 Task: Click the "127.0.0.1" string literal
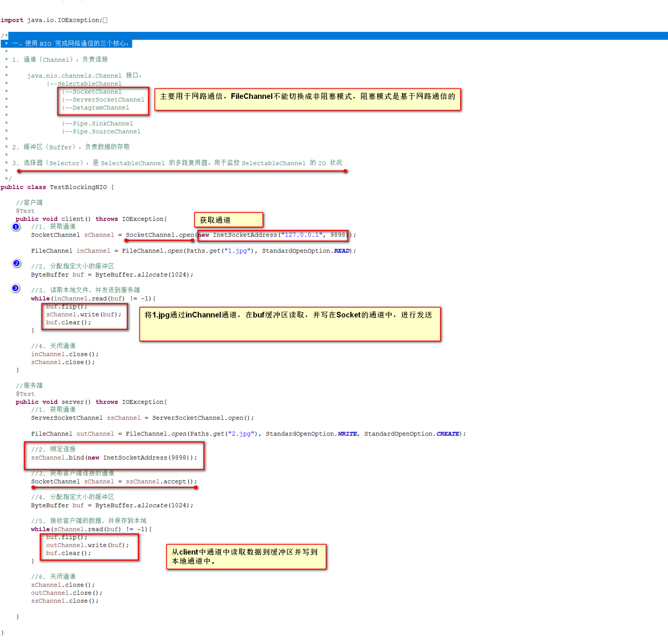click(302, 235)
